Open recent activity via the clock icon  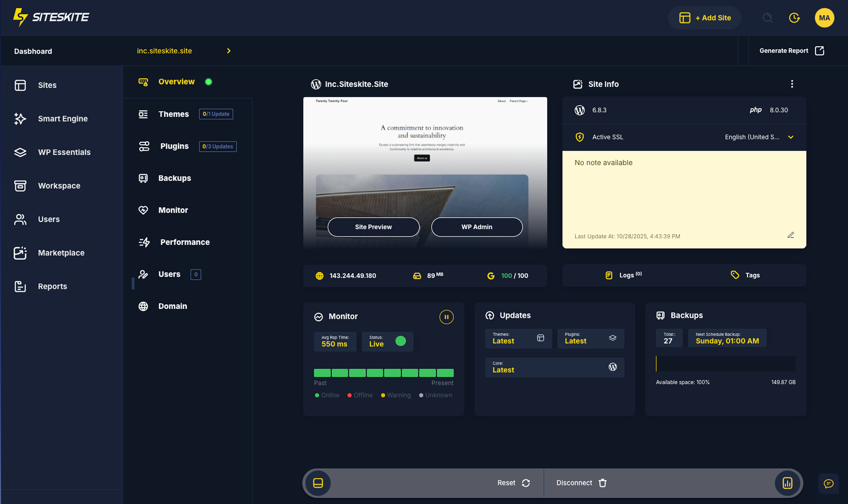pyautogui.click(x=795, y=18)
